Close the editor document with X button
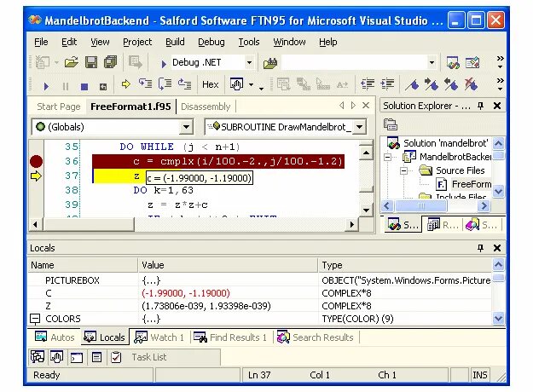Viewport: 533px width, 392px height. 366,106
